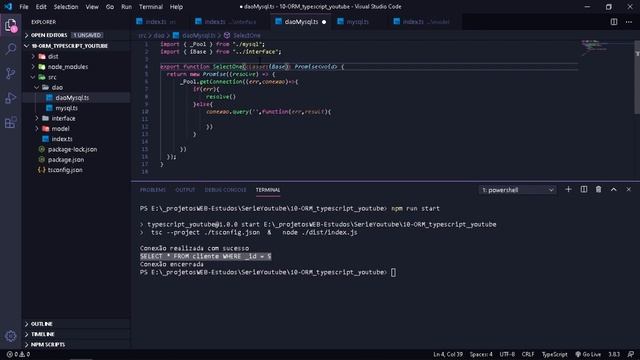The height and width of the screenshot is (360, 640).
Task: Expand the dist folder
Action: click(76, 56)
